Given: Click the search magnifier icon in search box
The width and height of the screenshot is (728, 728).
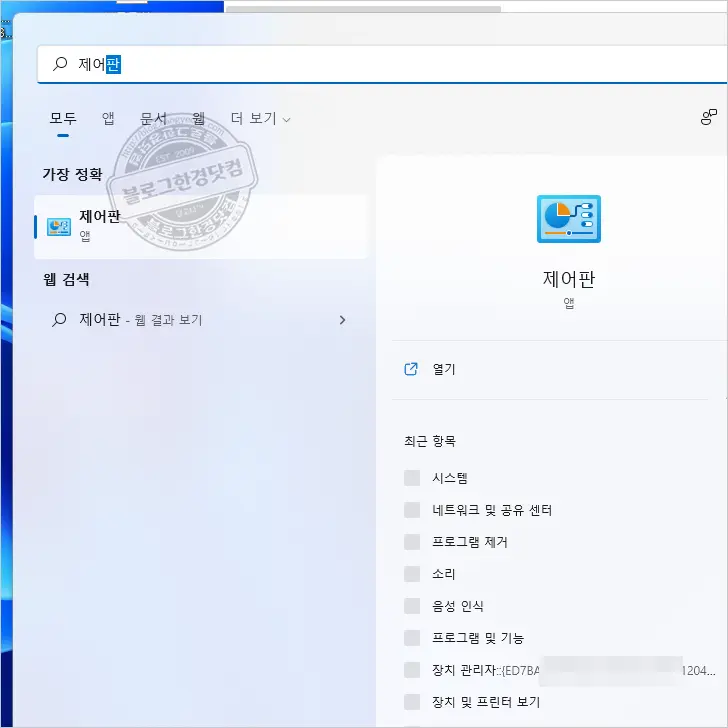Looking at the screenshot, I should 60,64.
